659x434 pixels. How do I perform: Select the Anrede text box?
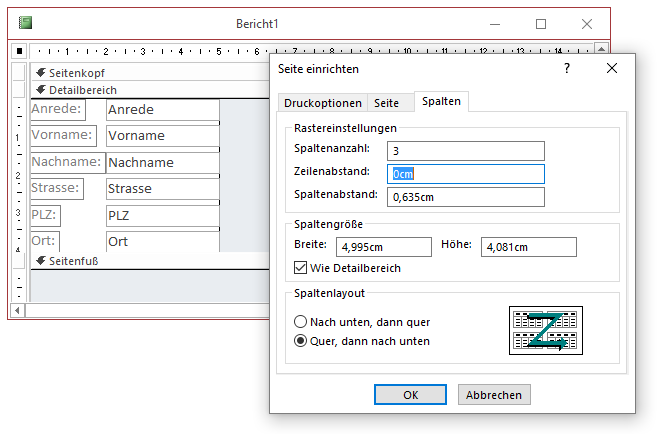(163, 110)
